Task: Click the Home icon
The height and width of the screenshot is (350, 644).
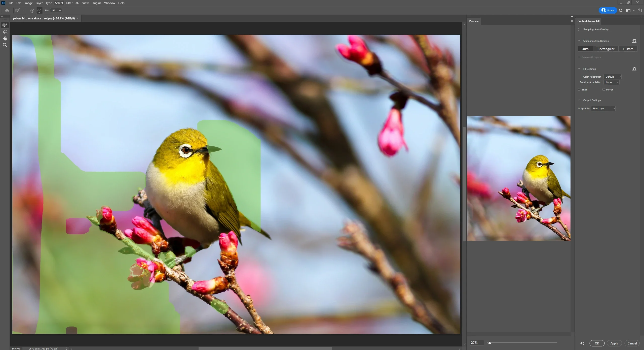Action: pyautogui.click(x=7, y=11)
